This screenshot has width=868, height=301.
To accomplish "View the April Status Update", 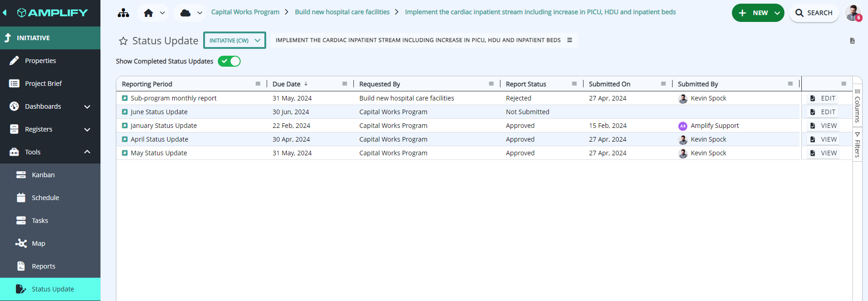I will [x=823, y=139].
